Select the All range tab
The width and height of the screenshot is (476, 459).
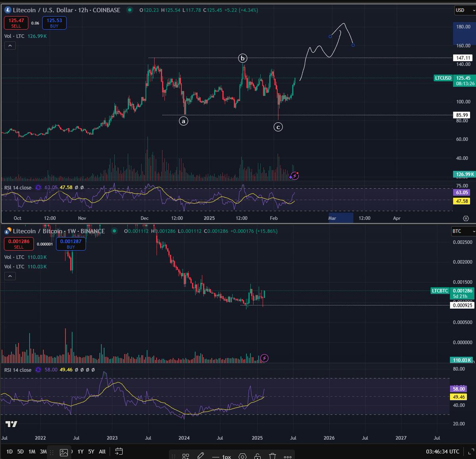tap(102, 452)
